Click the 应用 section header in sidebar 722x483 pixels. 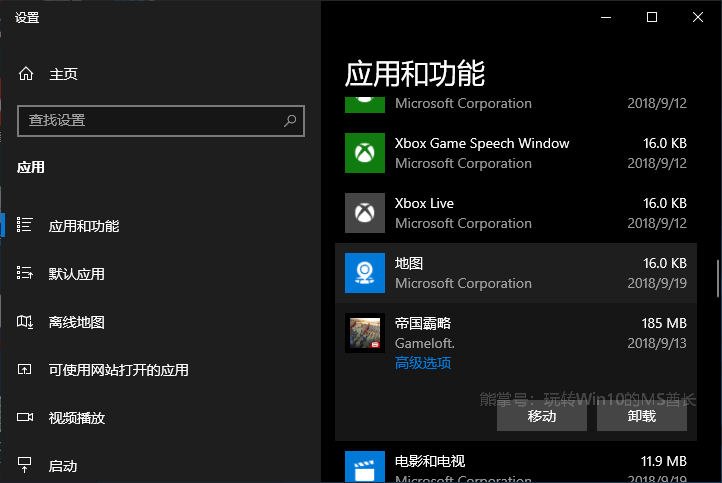pos(31,167)
